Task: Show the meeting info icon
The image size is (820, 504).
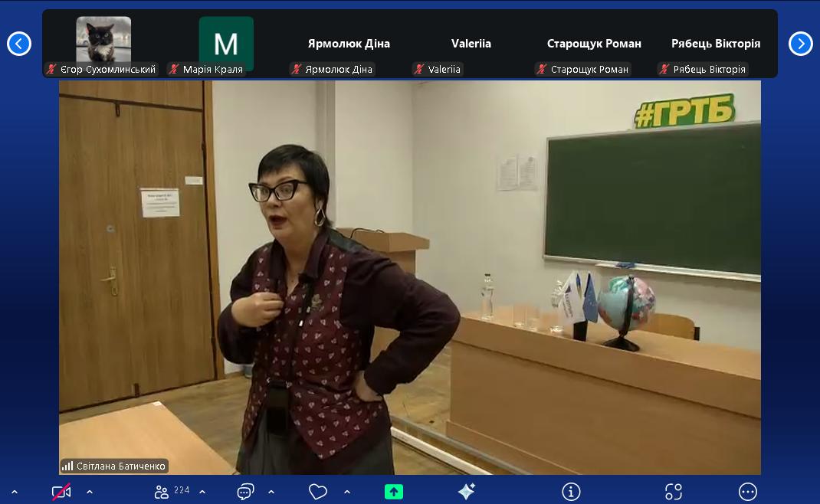Action: (571, 492)
